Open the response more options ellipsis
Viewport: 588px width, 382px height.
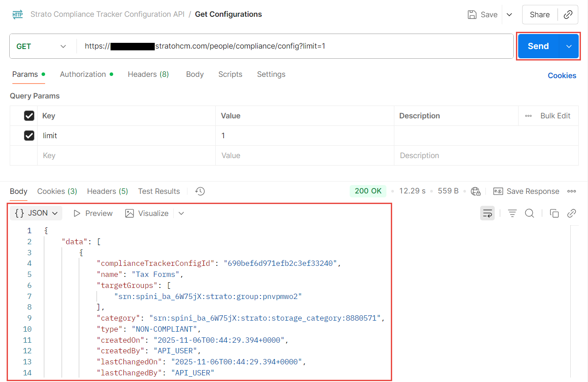[572, 191]
